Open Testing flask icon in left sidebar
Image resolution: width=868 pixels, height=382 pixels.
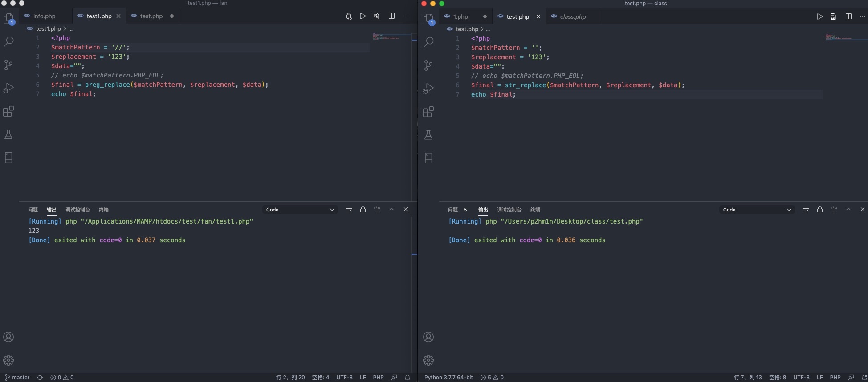point(8,134)
